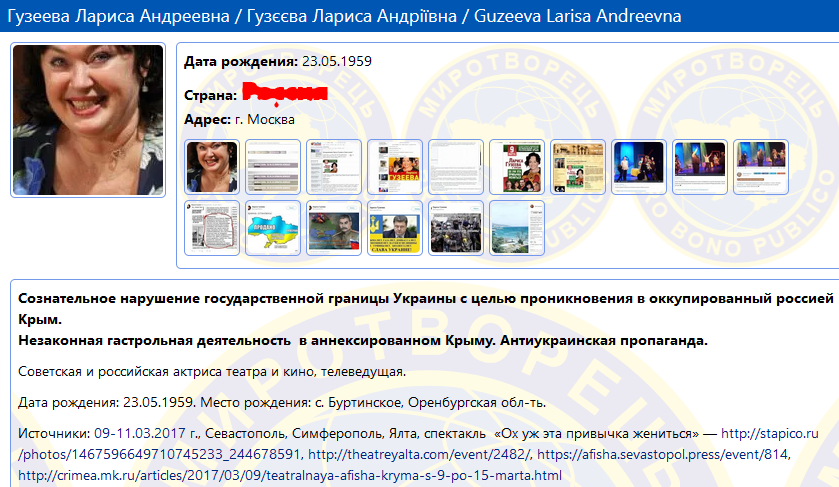Viewport: 839px width, 487px height.
Task: Open the newspaper clipping thumbnail with red circle
Action: pos(212,228)
